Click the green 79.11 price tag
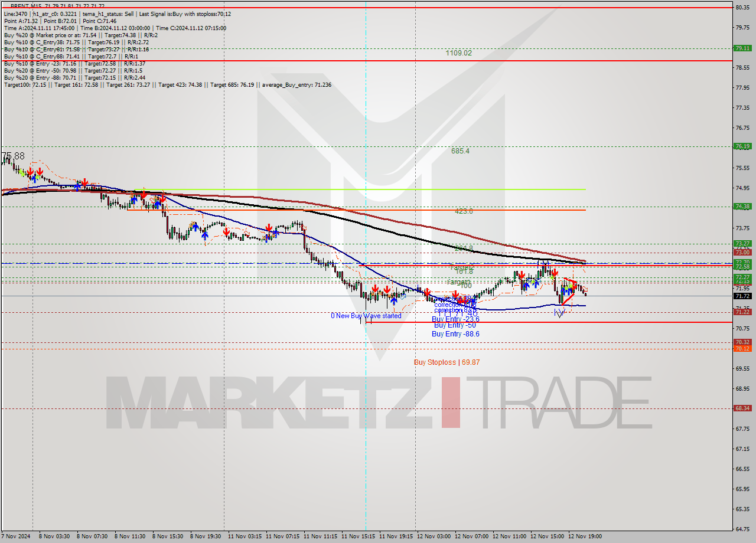Image resolution: width=756 pixels, height=543 pixels. click(x=742, y=48)
